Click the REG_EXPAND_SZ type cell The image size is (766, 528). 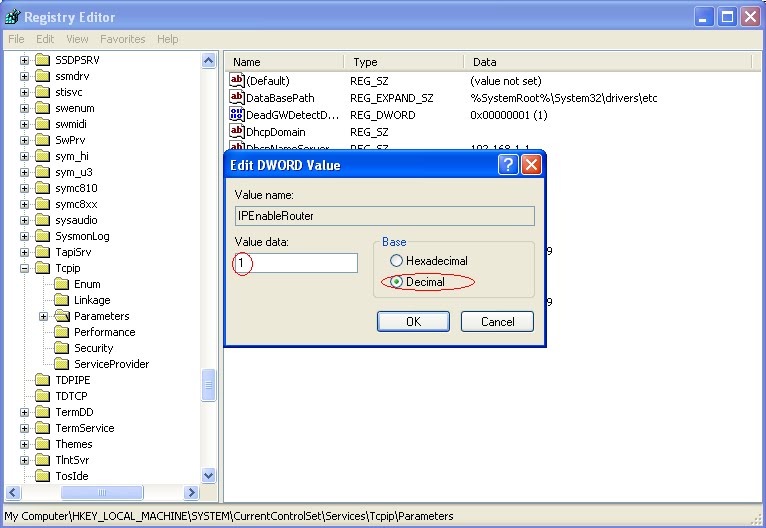[391, 98]
